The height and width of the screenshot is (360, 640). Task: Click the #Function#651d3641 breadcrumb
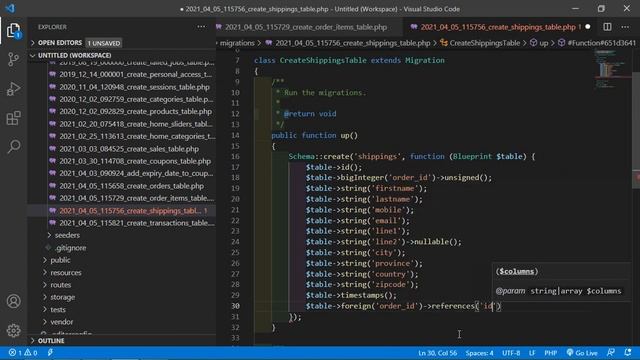click(601, 43)
